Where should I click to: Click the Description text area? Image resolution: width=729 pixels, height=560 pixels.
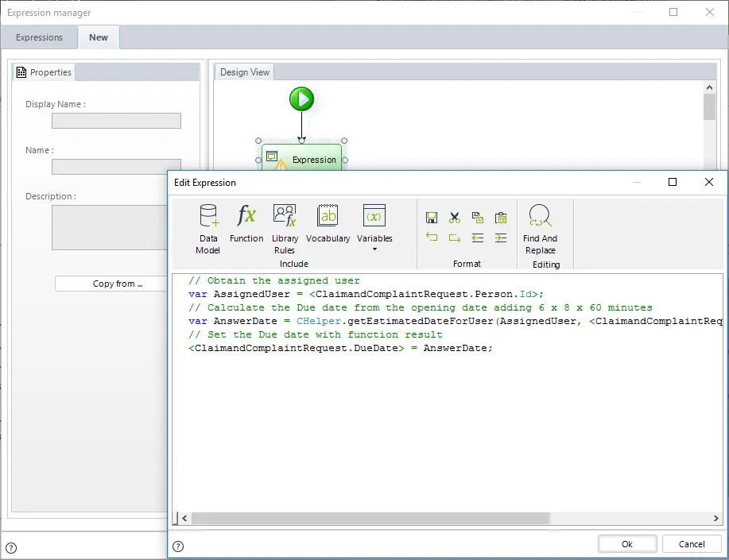(x=110, y=227)
